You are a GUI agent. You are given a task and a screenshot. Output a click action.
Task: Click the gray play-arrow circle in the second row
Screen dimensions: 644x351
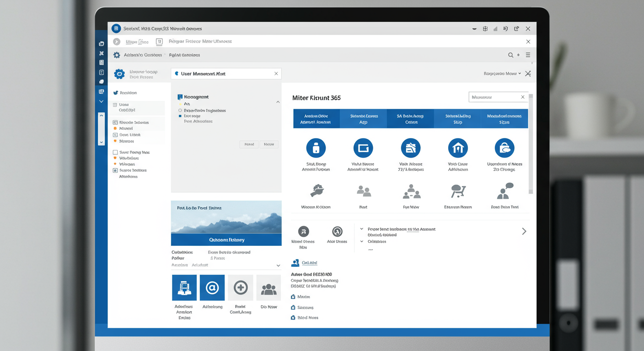[x=117, y=42]
